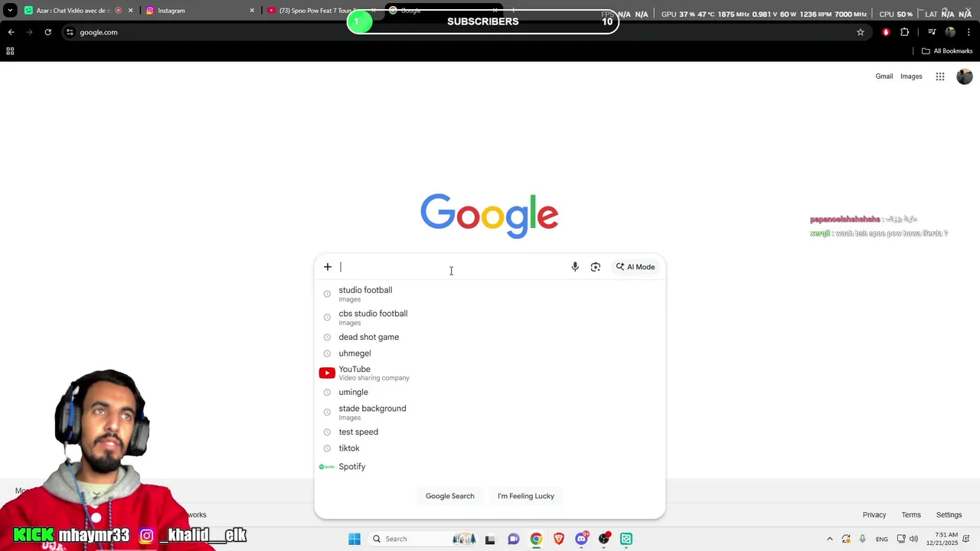This screenshot has height=551, width=980.
Task: Open Chrome three-dot menu
Action: pyautogui.click(x=969, y=32)
